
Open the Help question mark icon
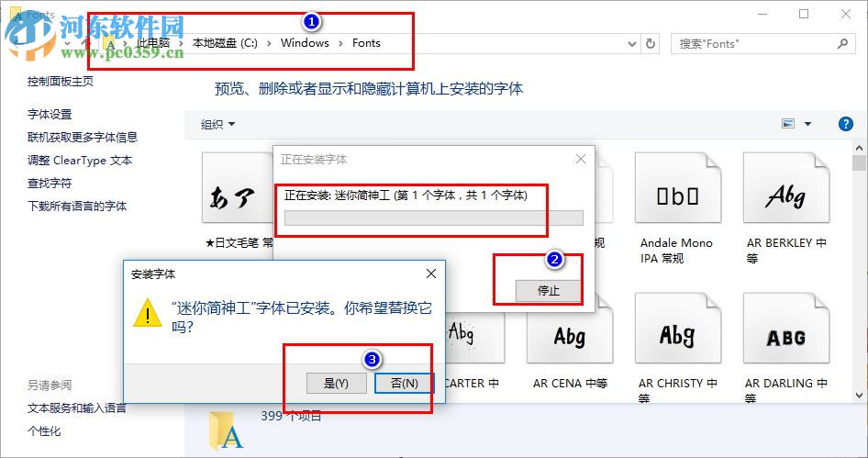point(845,124)
